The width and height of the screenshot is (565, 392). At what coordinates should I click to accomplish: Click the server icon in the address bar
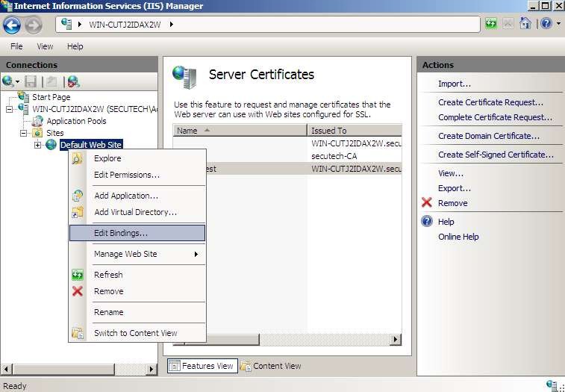(66, 24)
